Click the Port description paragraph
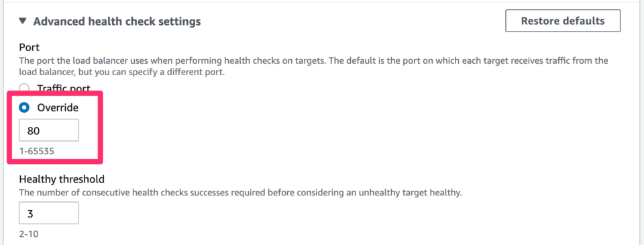This screenshot has width=644, height=245. tap(313, 66)
